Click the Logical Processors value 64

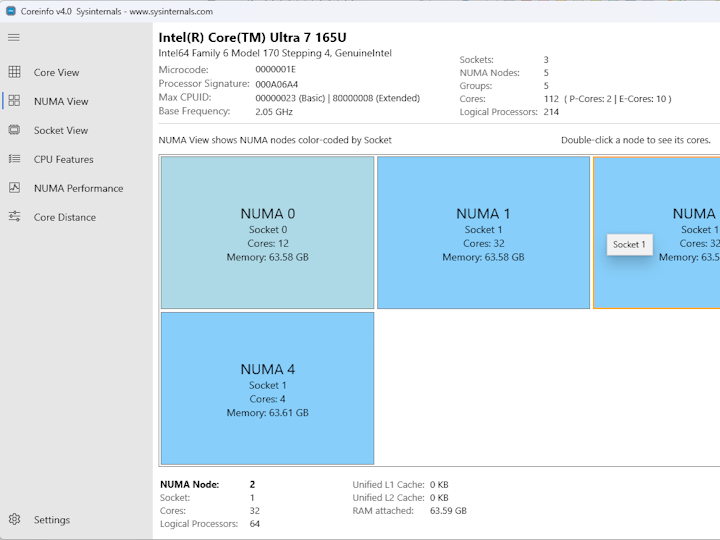[x=255, y=523]
